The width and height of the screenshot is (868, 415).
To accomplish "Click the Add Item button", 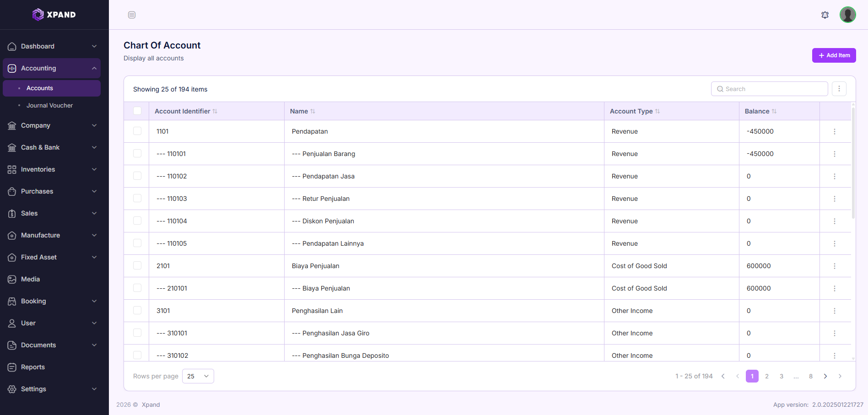I will [834, 55].
